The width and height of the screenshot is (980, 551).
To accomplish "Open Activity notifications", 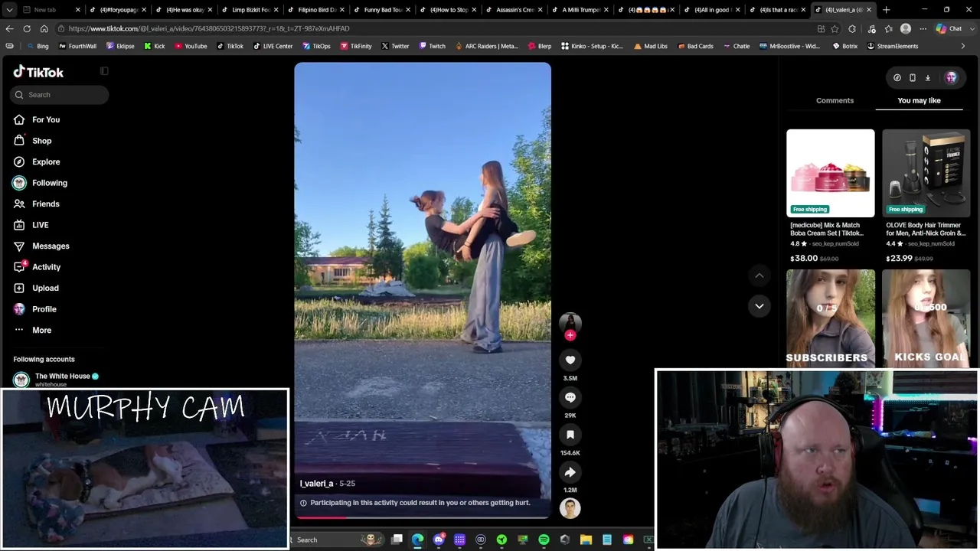I will click(x=37, y=267).
